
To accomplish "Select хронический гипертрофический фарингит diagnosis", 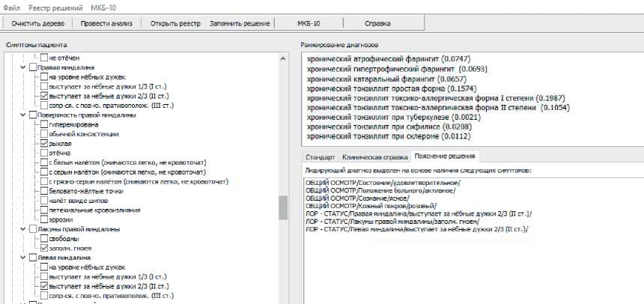I will tap(397, 69).
